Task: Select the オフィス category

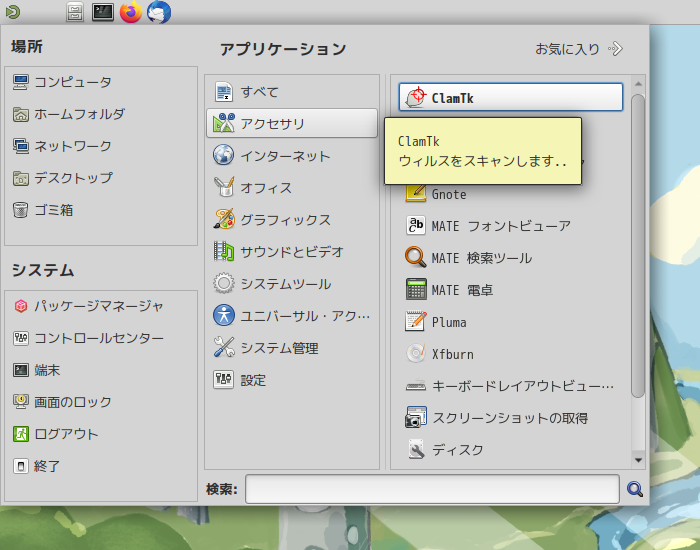Action: pos(292,188)
